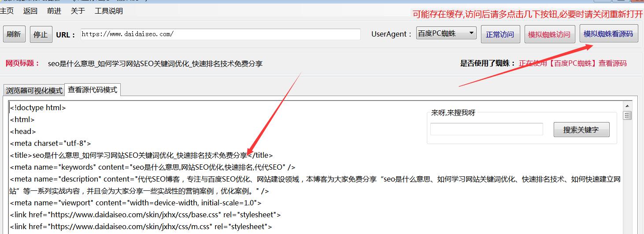Focus the URL address input field
The height and width of the screenshot is (234, 644).
(x=220, y=34)
